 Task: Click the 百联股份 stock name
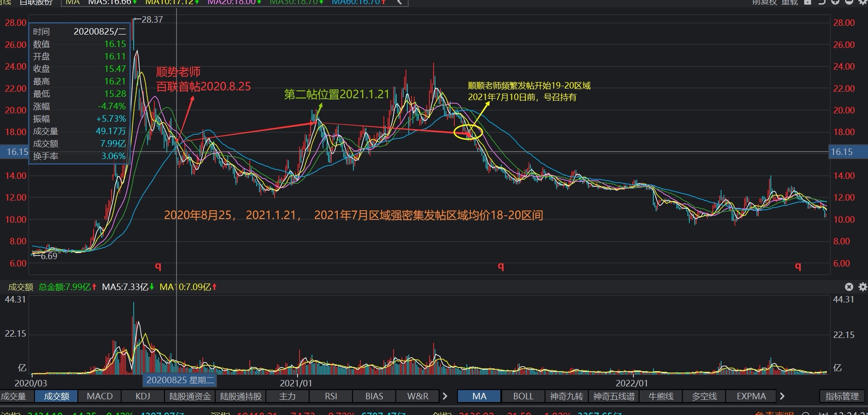pos(36,2)
